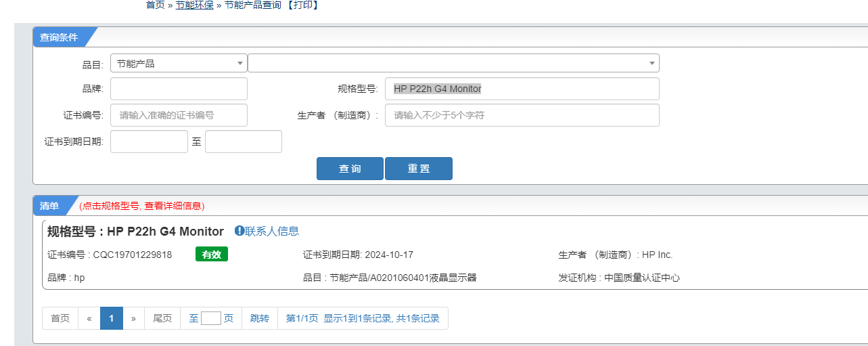Click the 清单 panel header tab
The image size is (868, 346).
click(50, 206)
